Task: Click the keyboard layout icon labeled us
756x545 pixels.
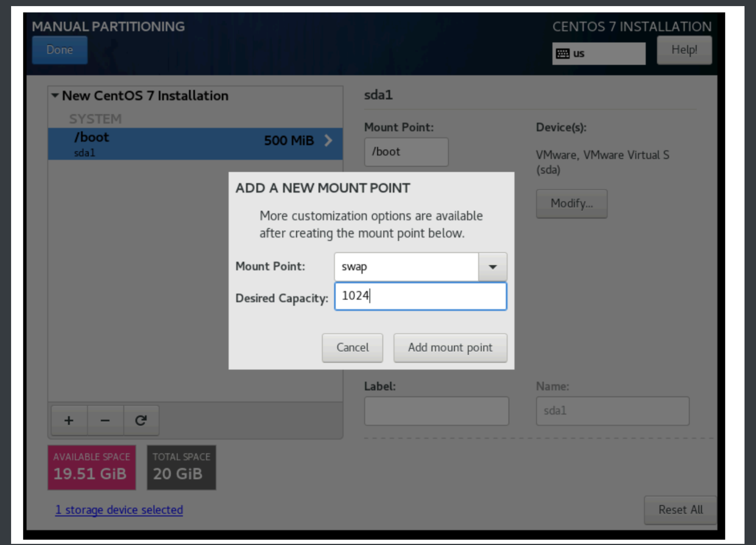Action: tap(563, 54)
